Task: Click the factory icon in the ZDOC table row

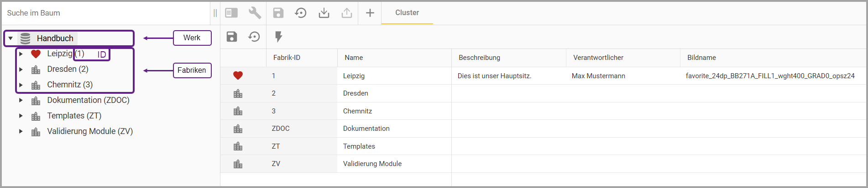Action: point(238,129)
